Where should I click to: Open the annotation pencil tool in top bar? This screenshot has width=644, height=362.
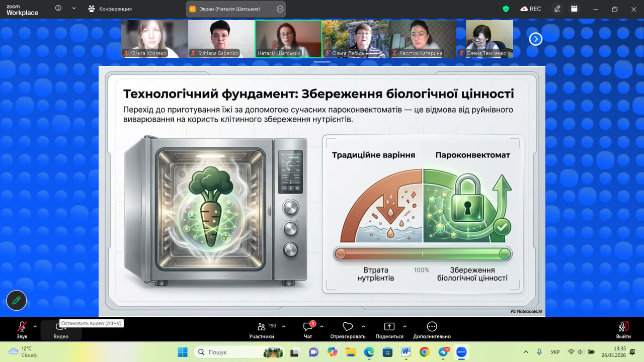[x=557, y=9]
